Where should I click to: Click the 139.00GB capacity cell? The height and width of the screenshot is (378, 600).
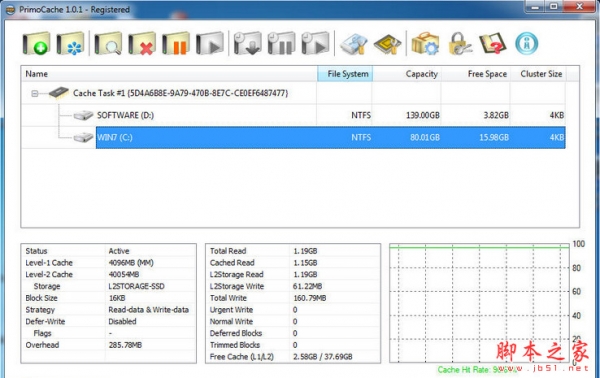[423, 115]
